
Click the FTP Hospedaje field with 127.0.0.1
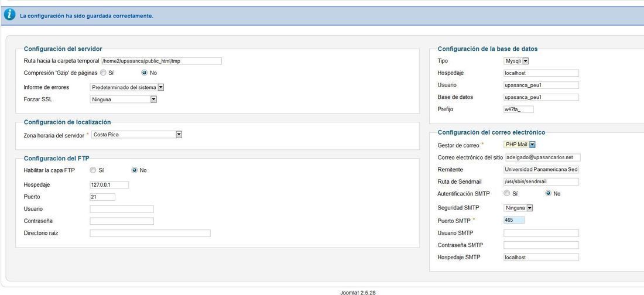coord(109,185)
